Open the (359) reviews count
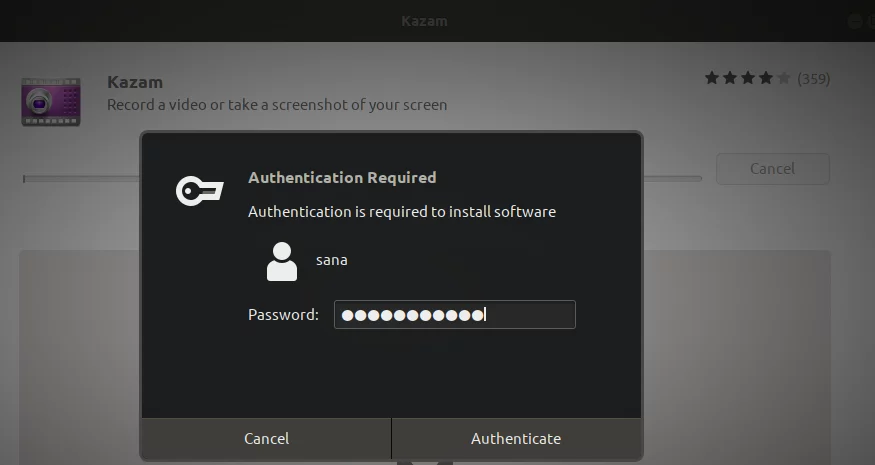 pyautogui.click(x=814, y=79)
